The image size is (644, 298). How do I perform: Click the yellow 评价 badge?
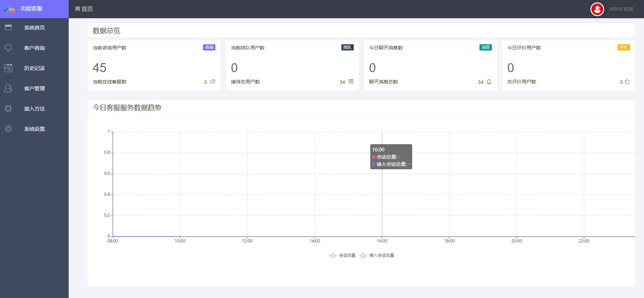pyautogui.click(x=623, y=47)
